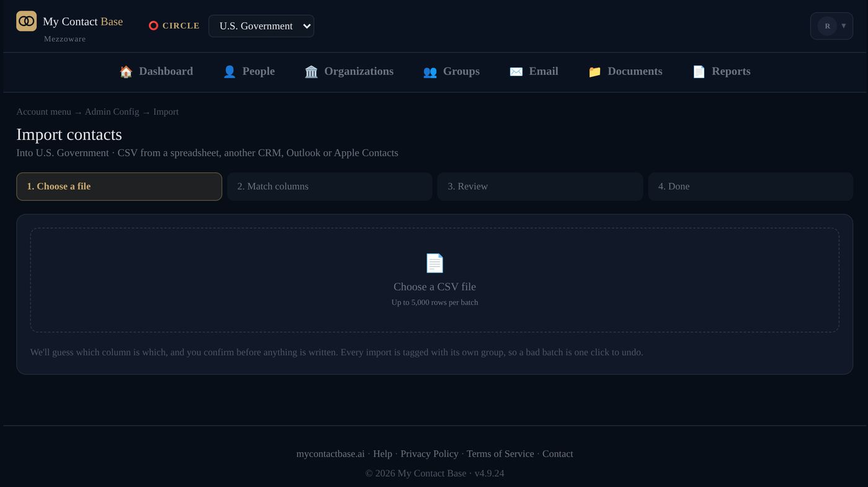The height and width of the screenshot is (487, 868).
Task: Click the envelope icon beside Email
Action: [516, 72]
